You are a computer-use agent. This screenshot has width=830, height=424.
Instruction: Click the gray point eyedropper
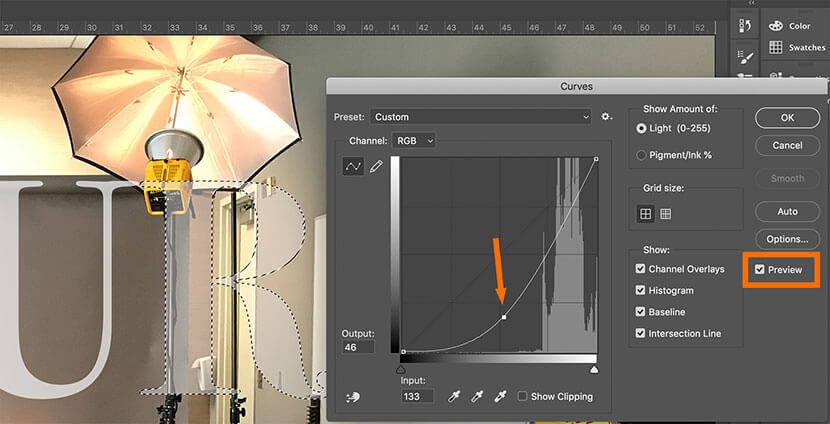476,397
